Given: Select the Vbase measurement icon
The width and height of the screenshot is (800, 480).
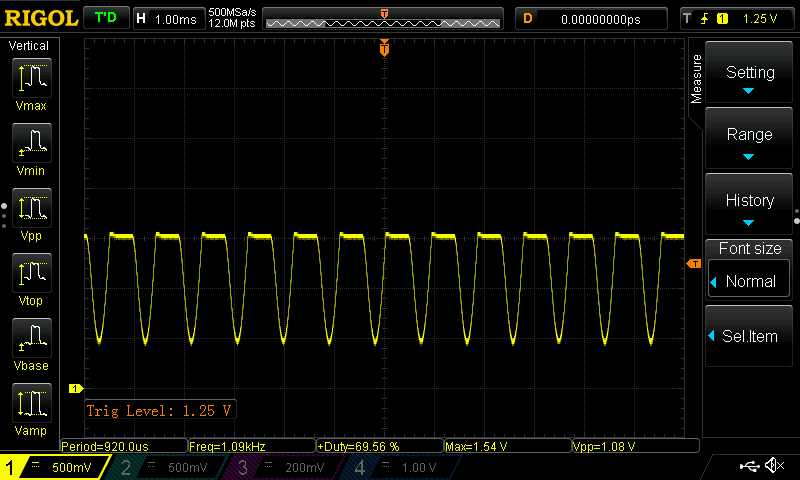Looking at the screenshot, I should coord(32,338).
